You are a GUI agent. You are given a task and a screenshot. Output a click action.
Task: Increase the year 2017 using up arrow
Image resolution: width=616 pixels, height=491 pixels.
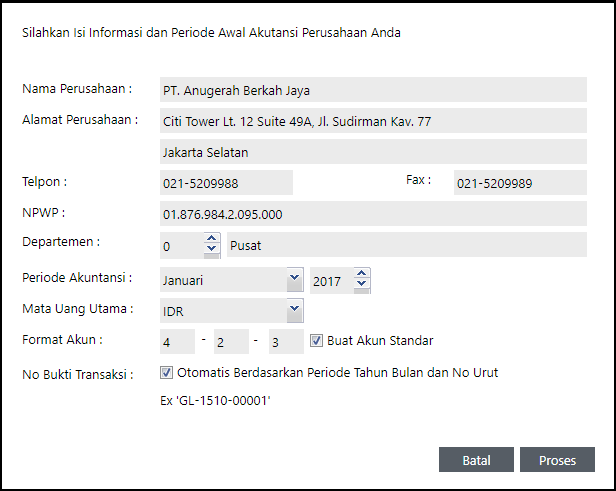[x=361, y=275]
